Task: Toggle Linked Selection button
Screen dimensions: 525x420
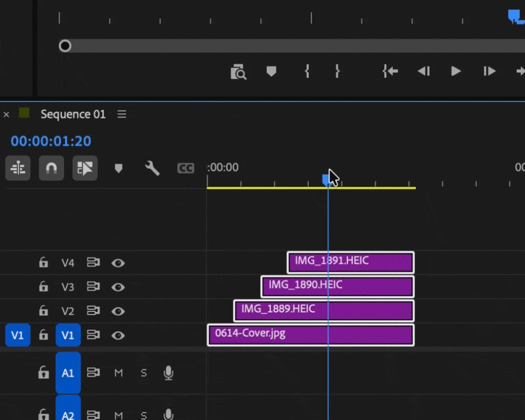Action: tap(85, 168)
